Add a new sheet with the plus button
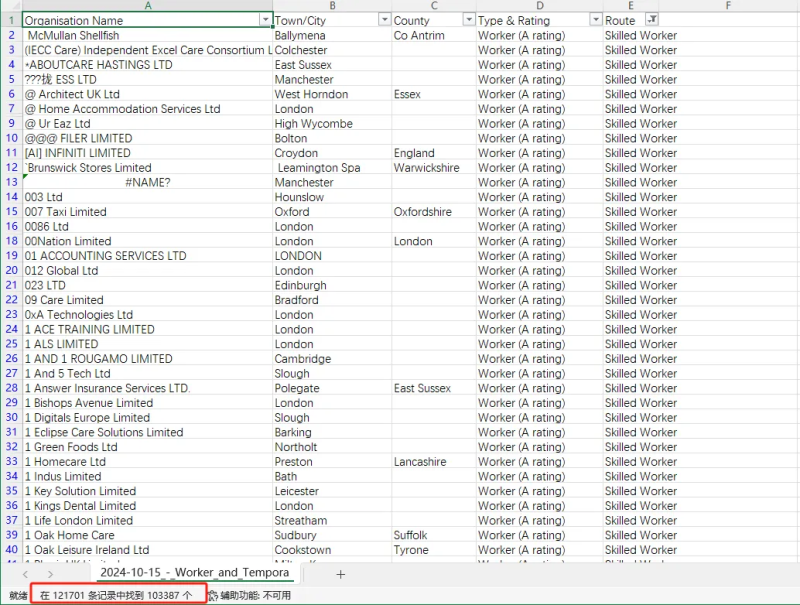Viewport: 800px width, 605px height. [x=340, y=574]
